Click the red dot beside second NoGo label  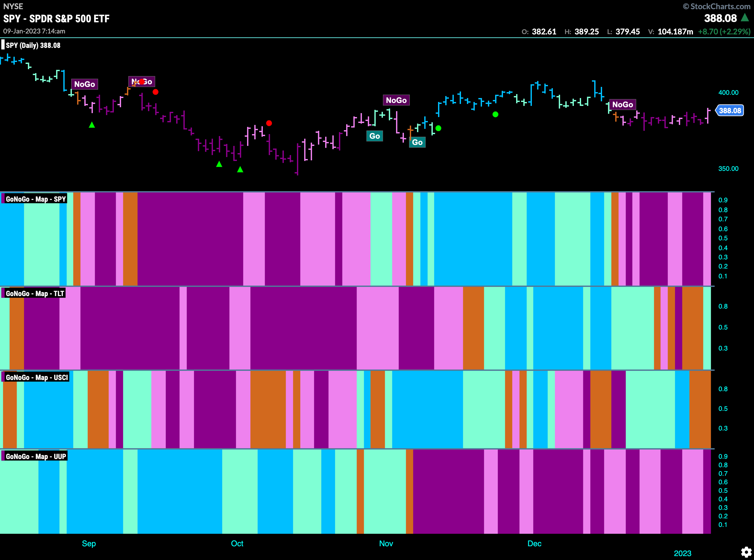click(x=155, y=92)
